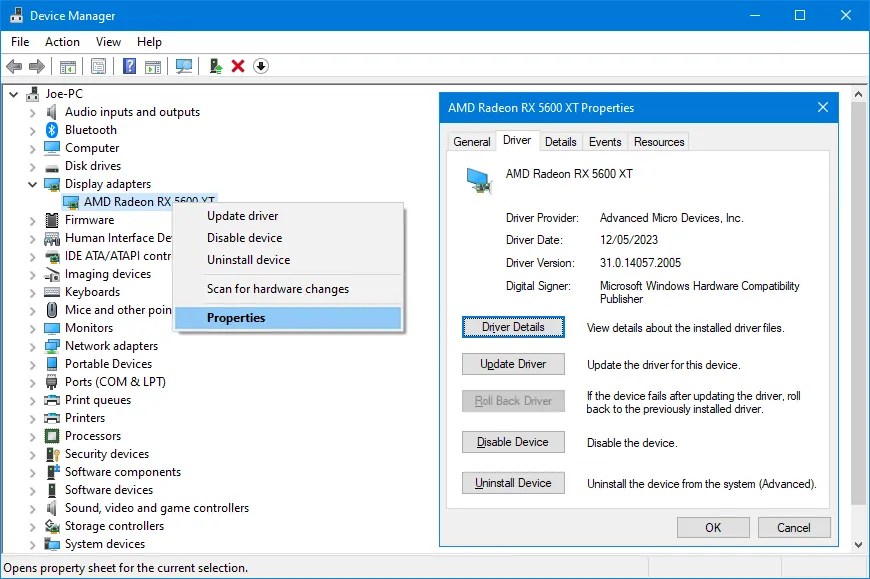Open the File menu

pyautogui.click(x=20, y=42)
